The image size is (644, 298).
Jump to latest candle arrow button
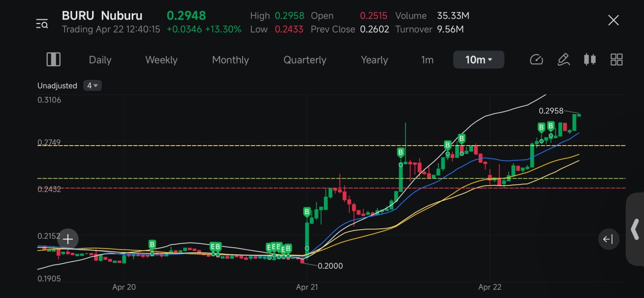[608, 239]
